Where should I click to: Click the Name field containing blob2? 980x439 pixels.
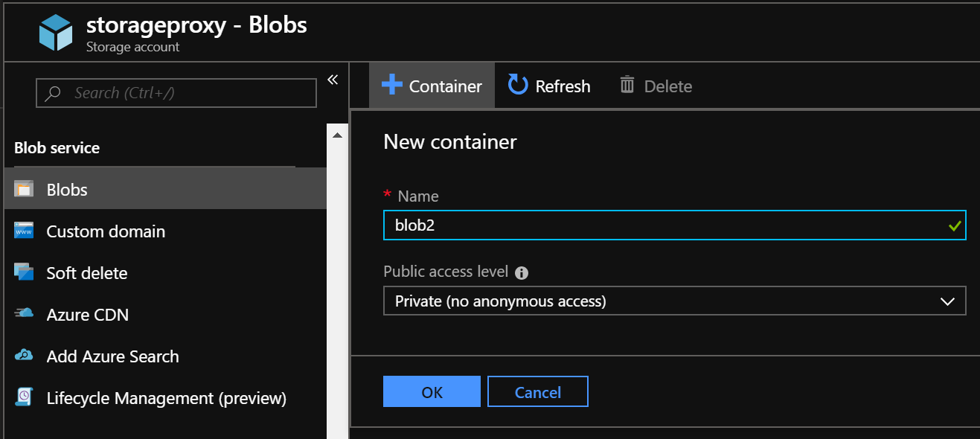pos(674,225)
